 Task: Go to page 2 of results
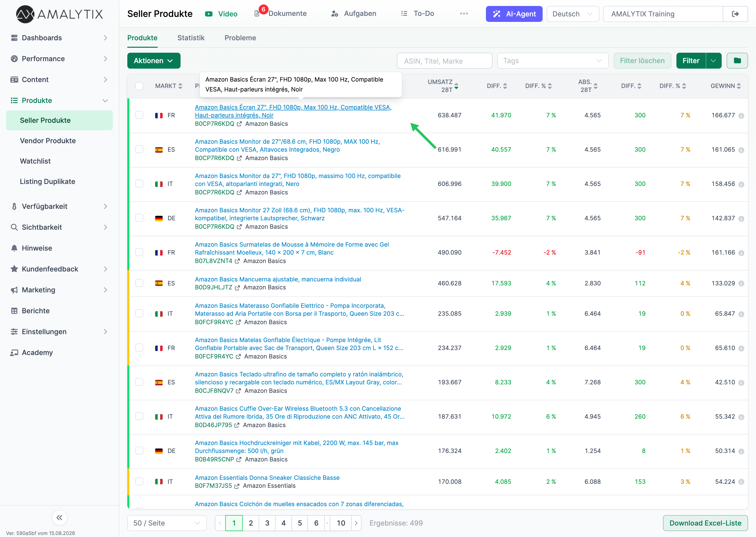pos(251,523)
